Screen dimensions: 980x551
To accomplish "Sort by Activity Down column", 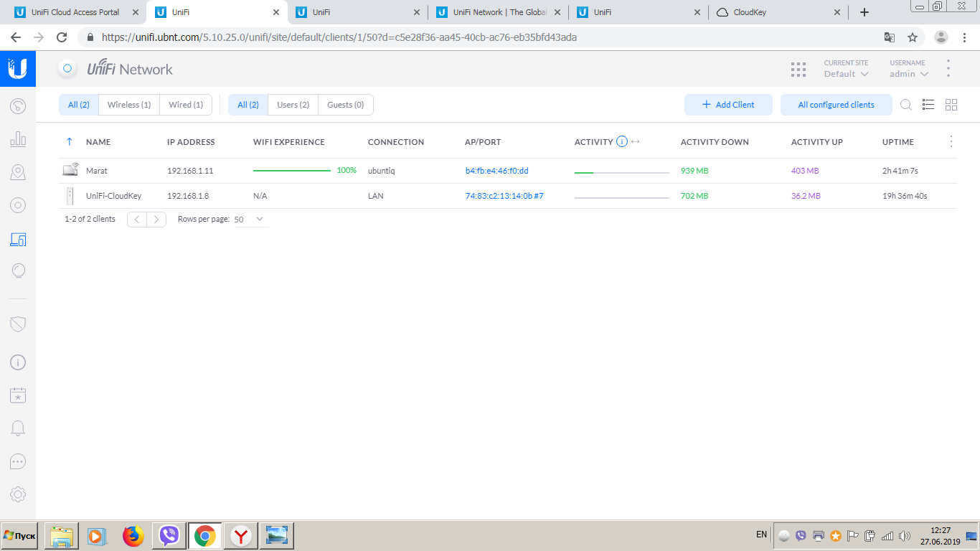I will tap(715, 142).
